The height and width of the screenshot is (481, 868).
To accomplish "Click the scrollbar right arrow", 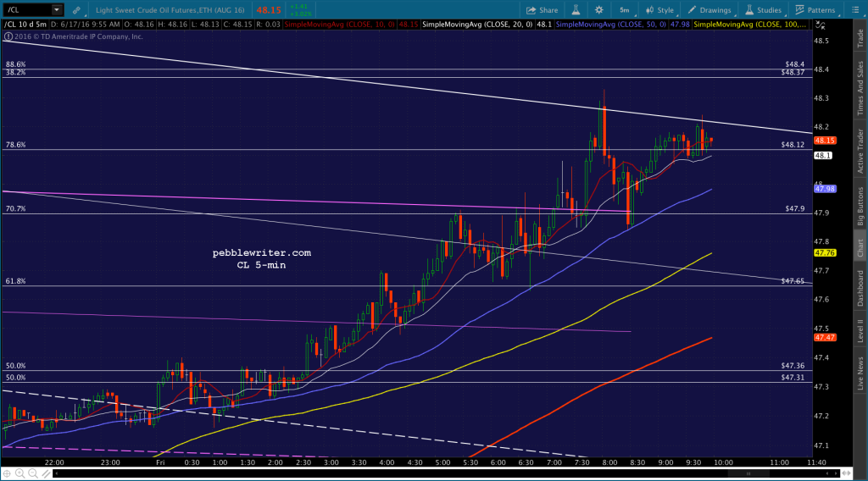I will [836, 473].
